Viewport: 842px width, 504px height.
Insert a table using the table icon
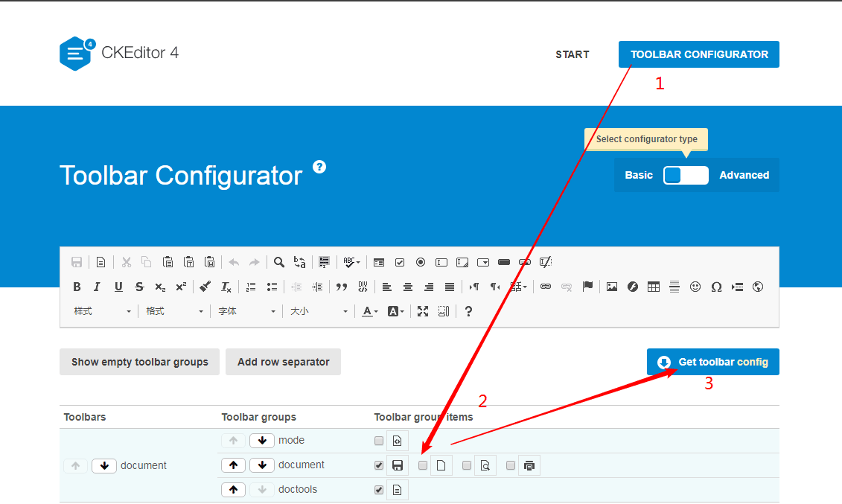pos(654,287)
